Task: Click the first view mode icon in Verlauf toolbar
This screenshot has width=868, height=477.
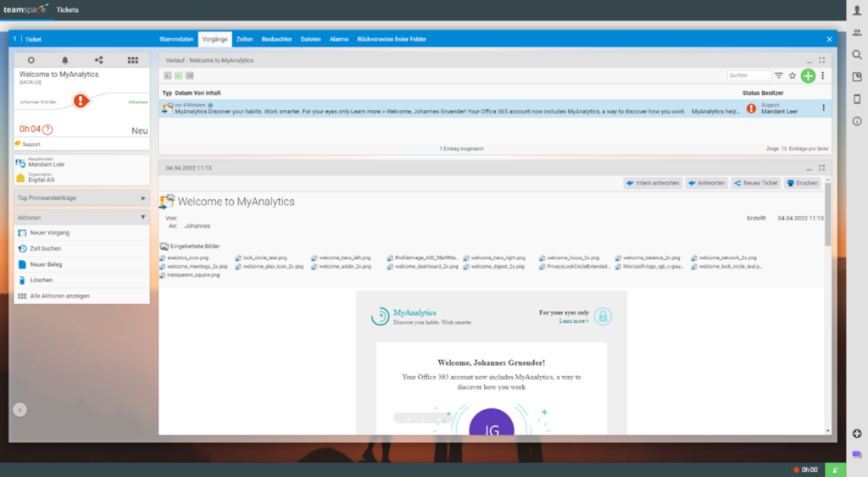Action: click(x=168, y=75)
